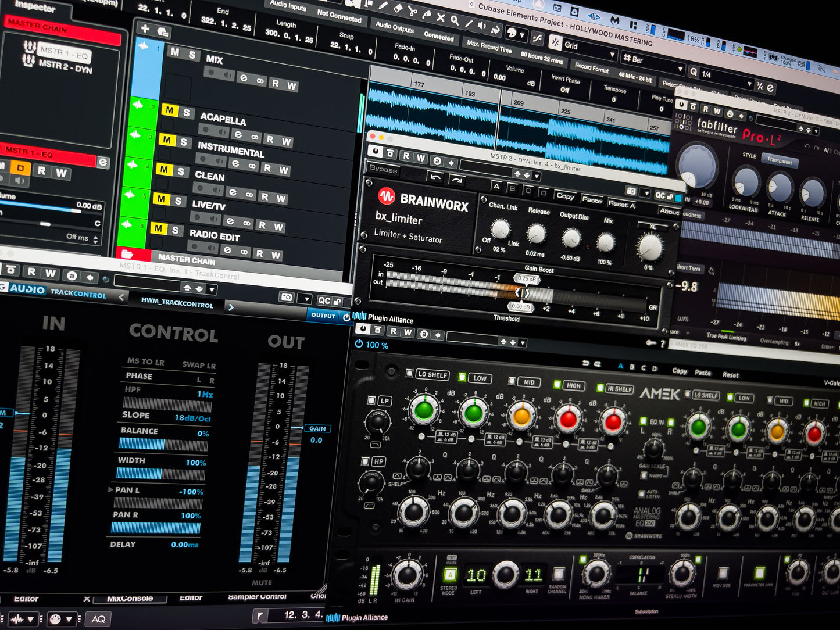Click the AMEK license key icon
Image resolution: width=840 pixels, height=630 pixels.
pyautogui.click(x=650, y=343)
